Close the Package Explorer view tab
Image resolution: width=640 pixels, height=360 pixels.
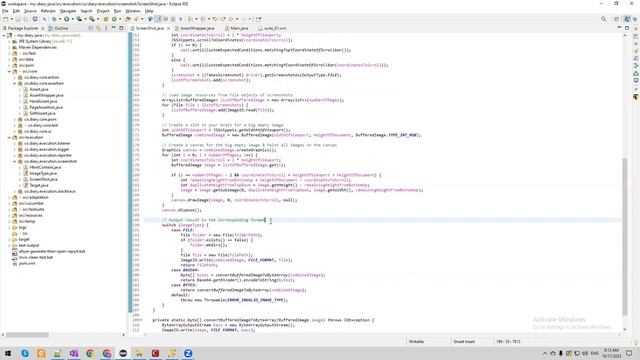coord(42,28)
